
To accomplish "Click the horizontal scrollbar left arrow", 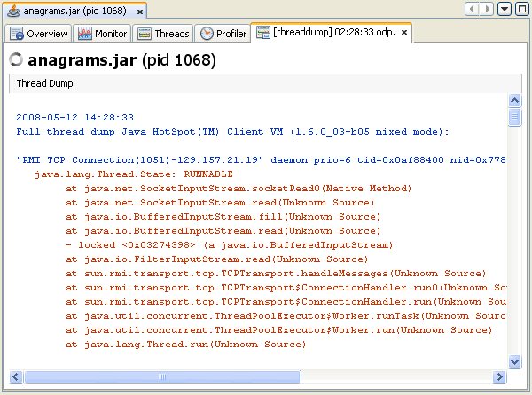I will click(17, 376).
